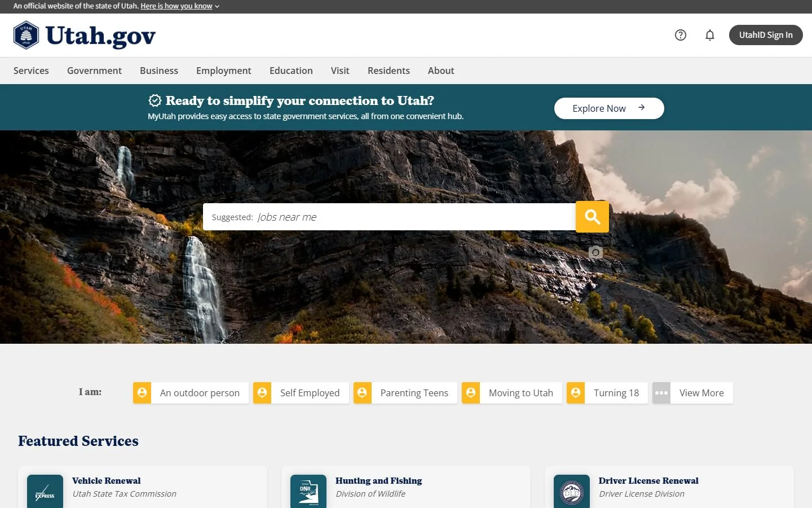Click the Moving to Utah profile icon

(x=471, y=393)
